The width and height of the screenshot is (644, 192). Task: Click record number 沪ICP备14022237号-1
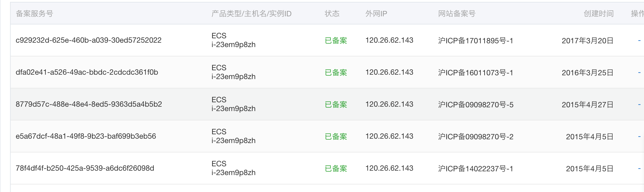tap(475, 169)
